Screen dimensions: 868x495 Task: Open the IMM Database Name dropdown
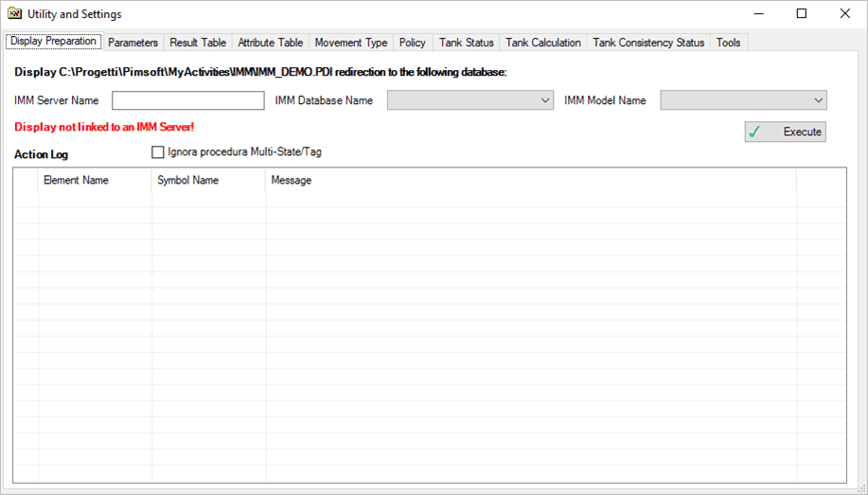470,100
